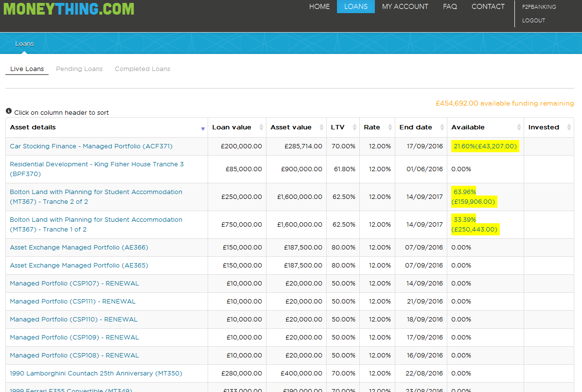Open King Fisher House Tranche 3 loan
The image size is (582, 392).
96,169
